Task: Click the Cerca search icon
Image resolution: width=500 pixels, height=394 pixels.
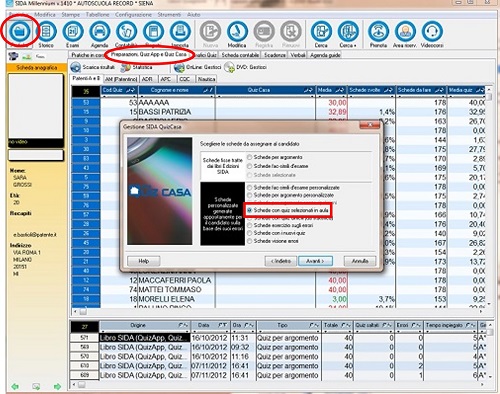Action: (321, 31)
